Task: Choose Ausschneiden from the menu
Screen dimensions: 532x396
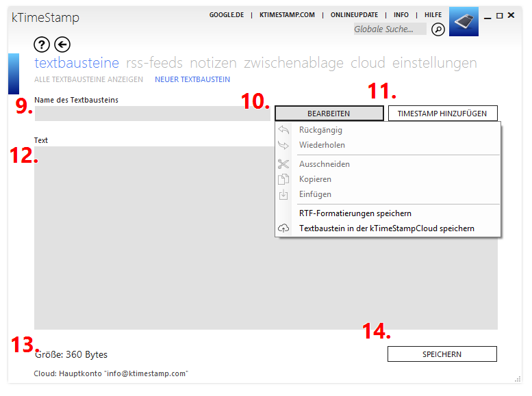Action: click(388, 164)
